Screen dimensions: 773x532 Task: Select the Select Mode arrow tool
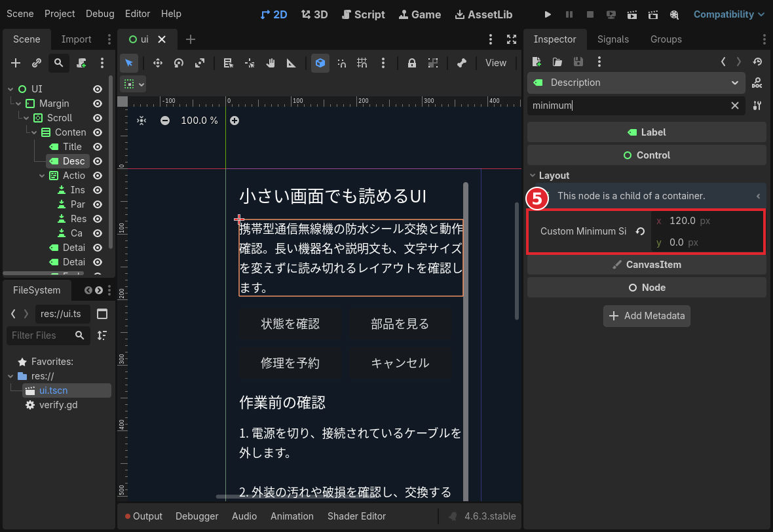coord(129,63)
